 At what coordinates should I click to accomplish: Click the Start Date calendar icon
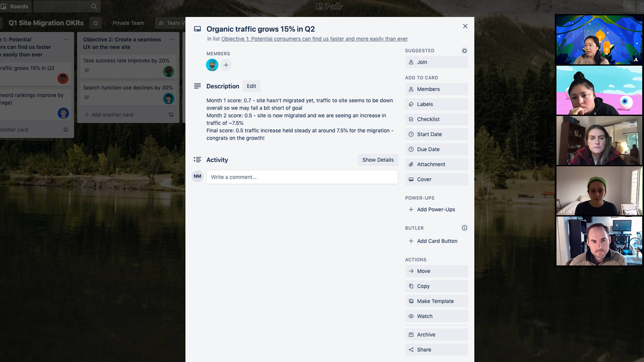411,134
